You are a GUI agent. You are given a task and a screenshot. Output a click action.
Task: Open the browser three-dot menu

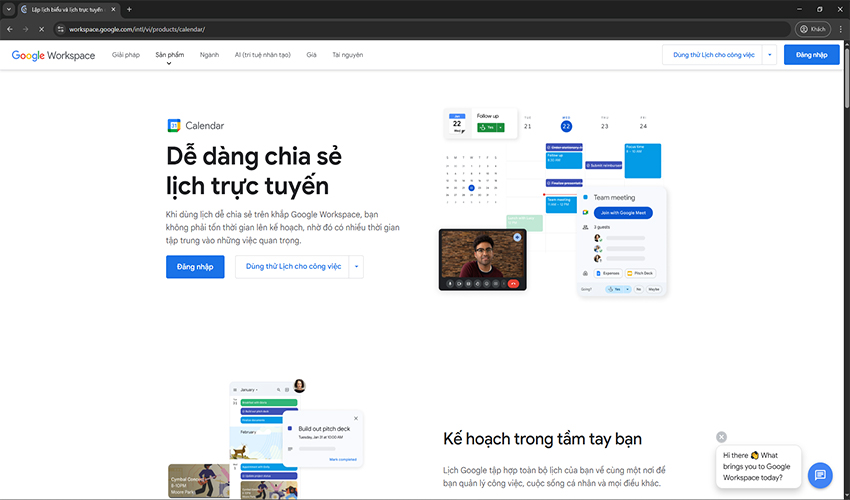tap(841, 29)
